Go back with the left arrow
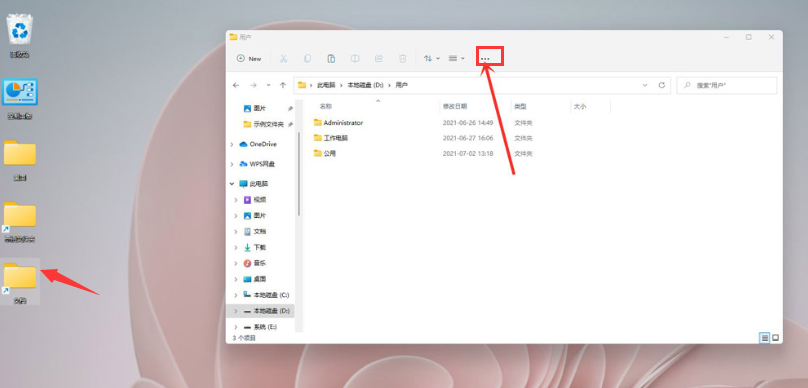808x388 pixels. pos(236,85)
